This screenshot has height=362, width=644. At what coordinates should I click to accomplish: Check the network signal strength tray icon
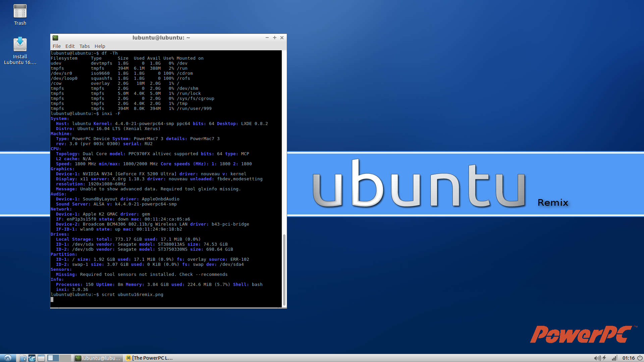[x=615, y=358]
